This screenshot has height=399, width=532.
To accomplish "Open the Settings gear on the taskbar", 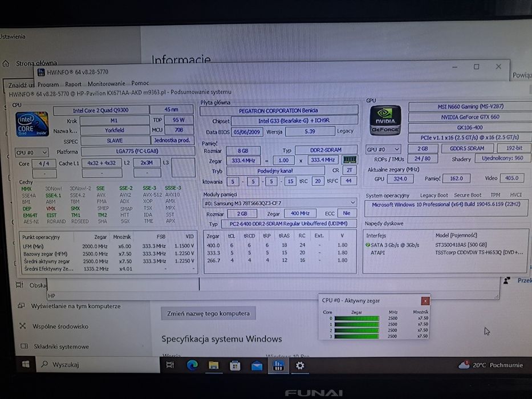I will coord(300,366).
